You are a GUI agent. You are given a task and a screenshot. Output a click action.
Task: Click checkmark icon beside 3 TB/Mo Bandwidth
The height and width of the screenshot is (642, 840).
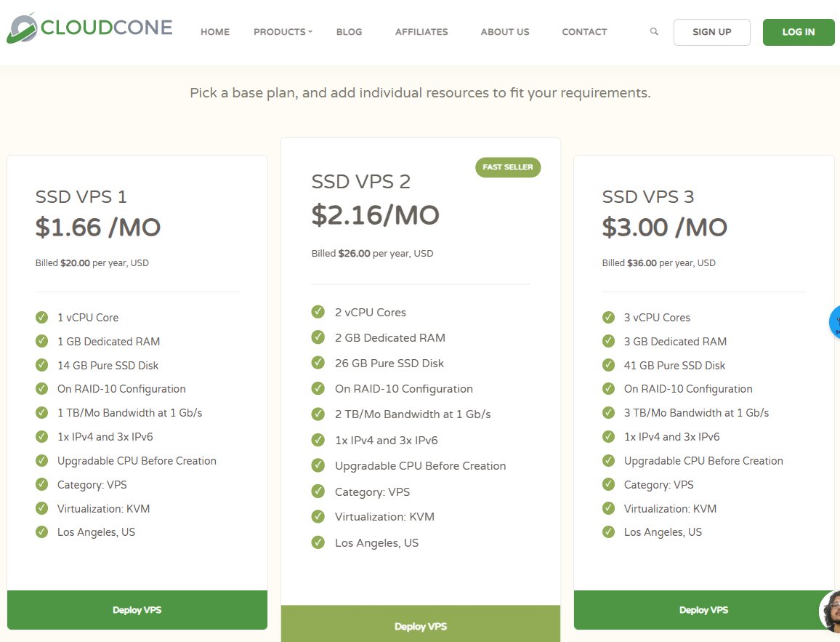coord(609,413)
